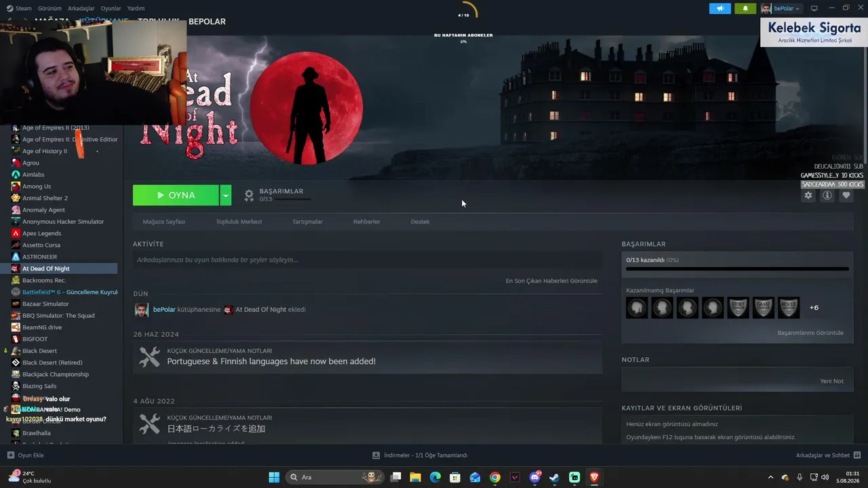Select the RESCUE achievement shield icon
The width and height of the screenshot is (868, 488).
click(x=789, y=308)
